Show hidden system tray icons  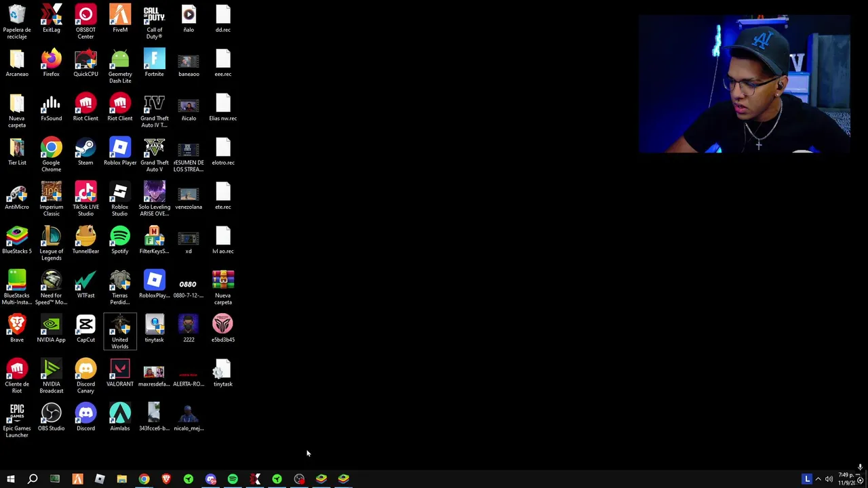818,479
